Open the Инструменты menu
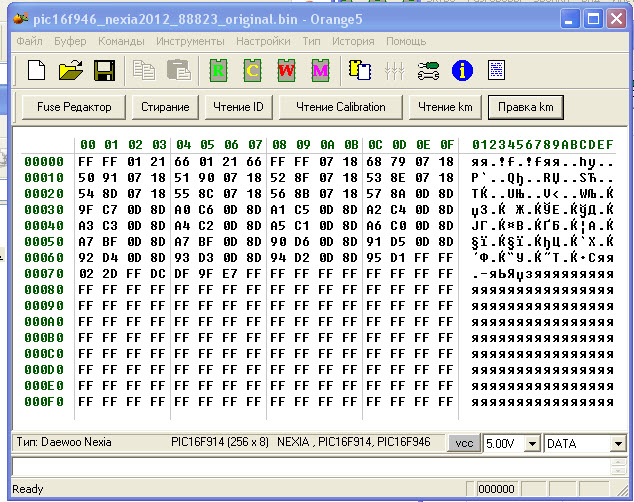The image size is (634, 502). [190, 41]
